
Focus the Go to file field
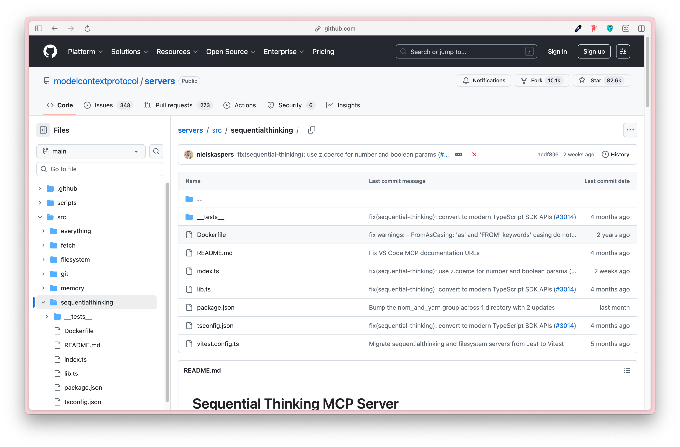(x=100, y=169)
